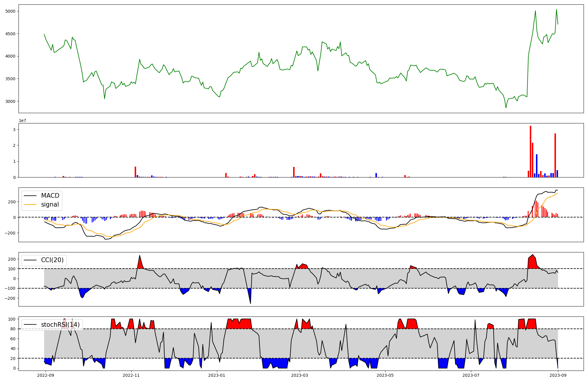This screenshot has width=588, height=382.
Task: Click the 1e7 volume scale label
Action: coord(22,120)
